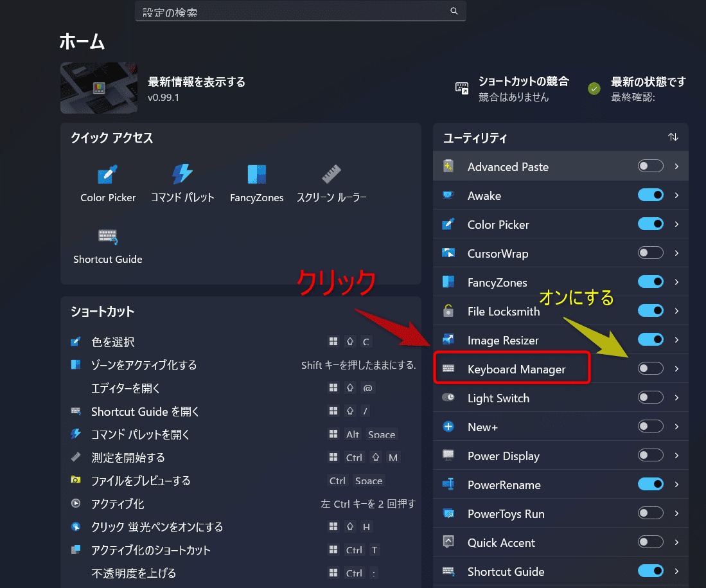Open FancyZones quick access icon
The image size is (706, 588).
click(x=257, y=184)
